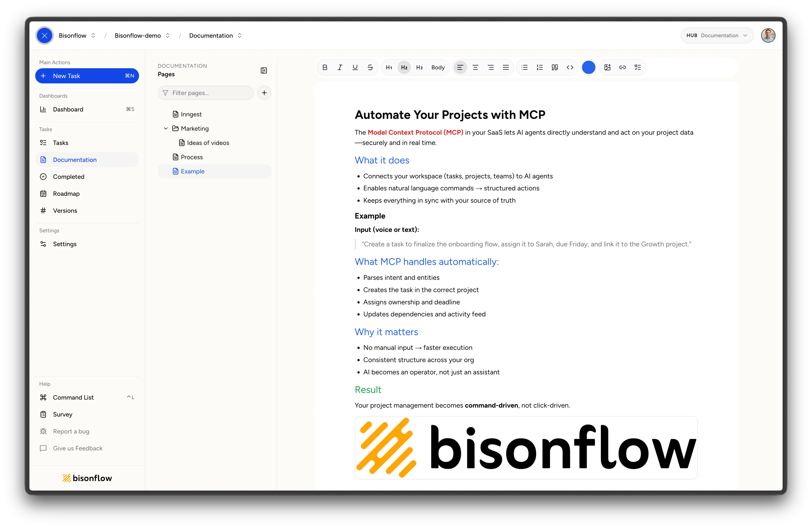Apply italic formatting
This screenshot has width=812, height=528.
click(x=340, y=67)
